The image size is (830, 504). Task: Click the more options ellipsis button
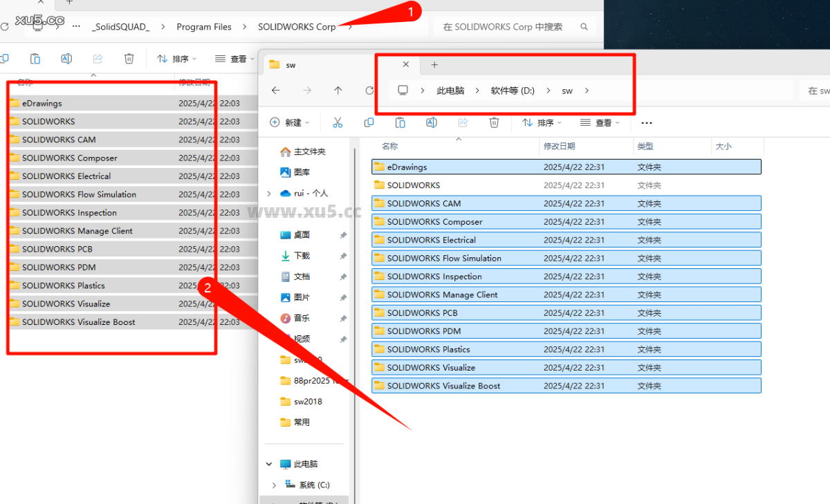[x=646, y=122]
